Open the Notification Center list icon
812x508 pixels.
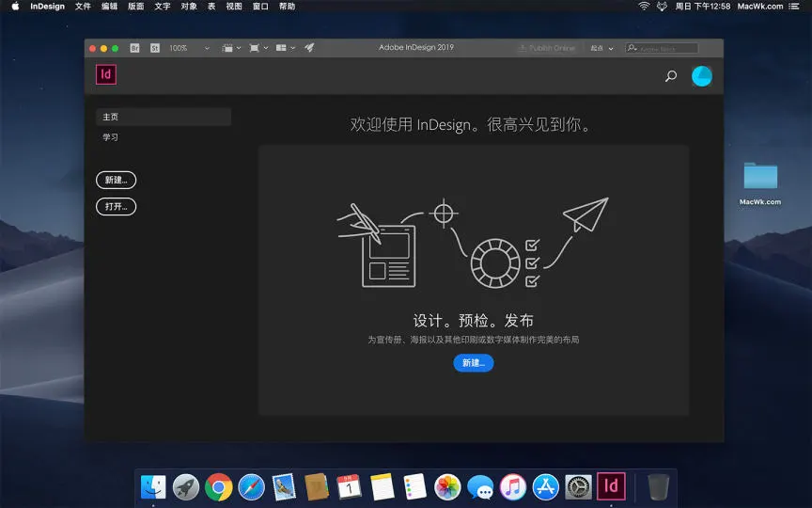click(794, 7)
